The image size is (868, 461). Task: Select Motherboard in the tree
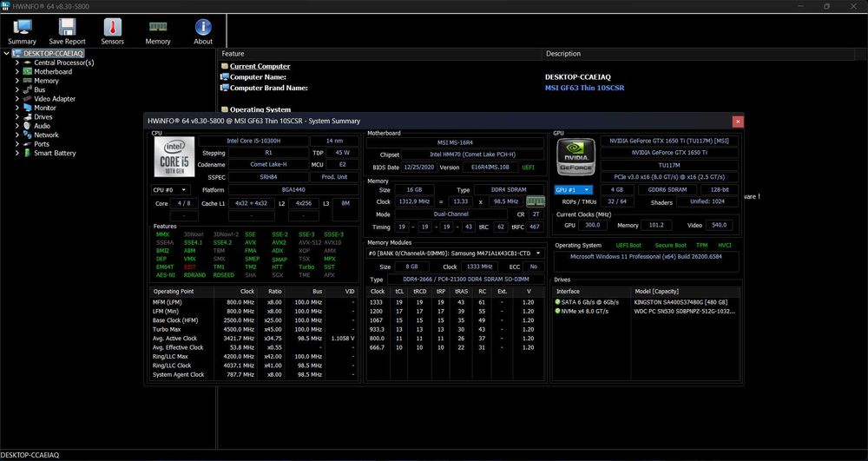coord(52,71)
